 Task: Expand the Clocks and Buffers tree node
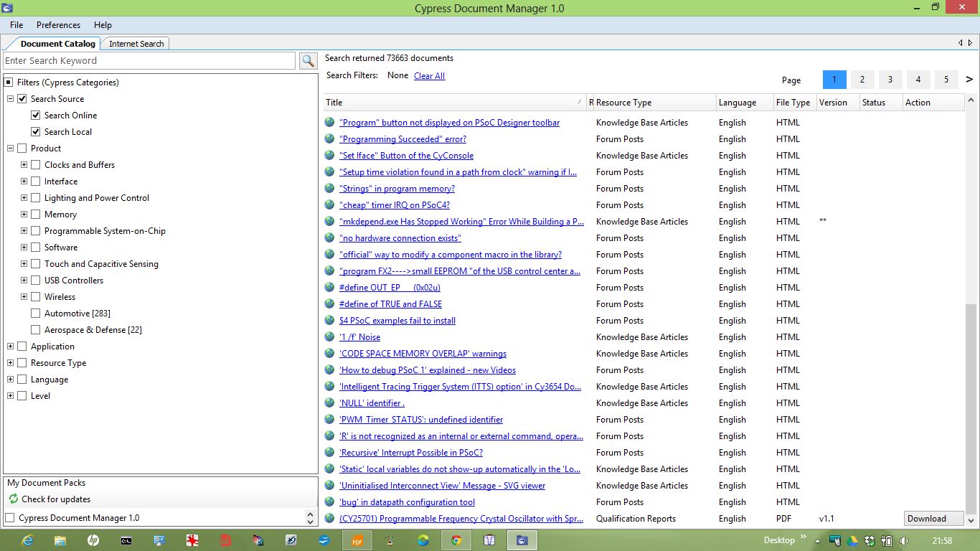click(x=24, y=164)
